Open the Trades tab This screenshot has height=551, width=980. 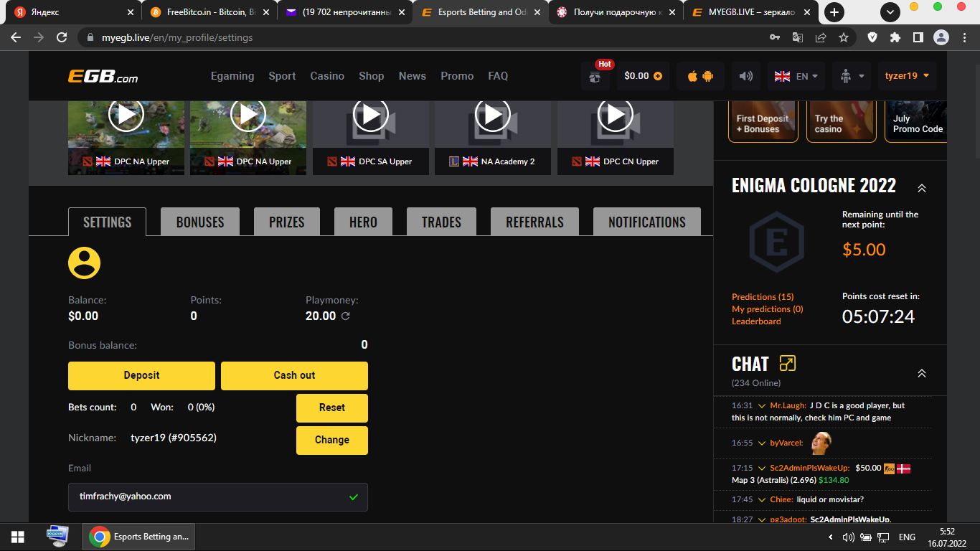click(x=441, y=222)
